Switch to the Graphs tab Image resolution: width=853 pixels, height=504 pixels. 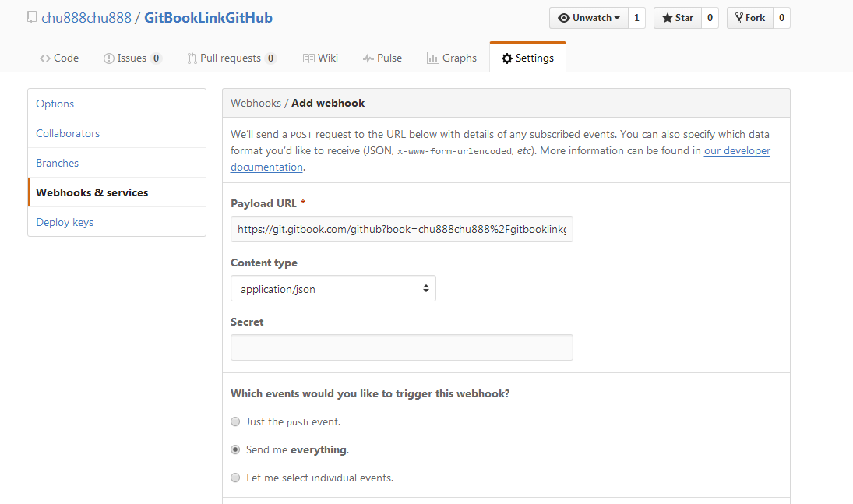click(452, 58)
